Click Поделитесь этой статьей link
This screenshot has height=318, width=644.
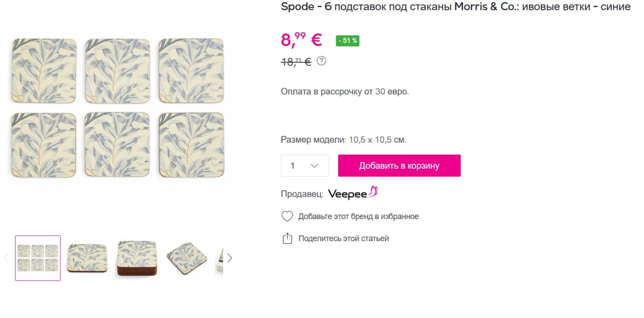[x=344, y=239]
